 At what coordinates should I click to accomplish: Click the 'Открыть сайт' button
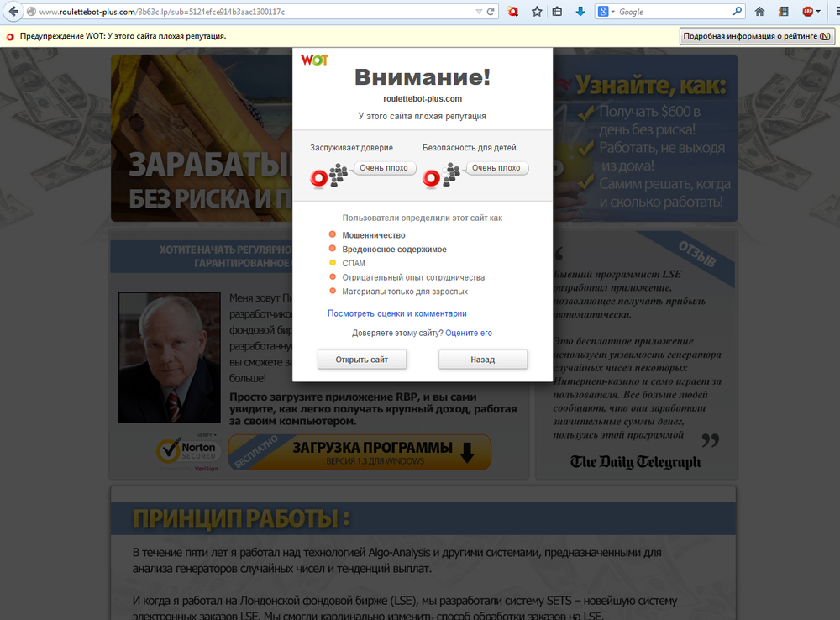coord(362,360)
